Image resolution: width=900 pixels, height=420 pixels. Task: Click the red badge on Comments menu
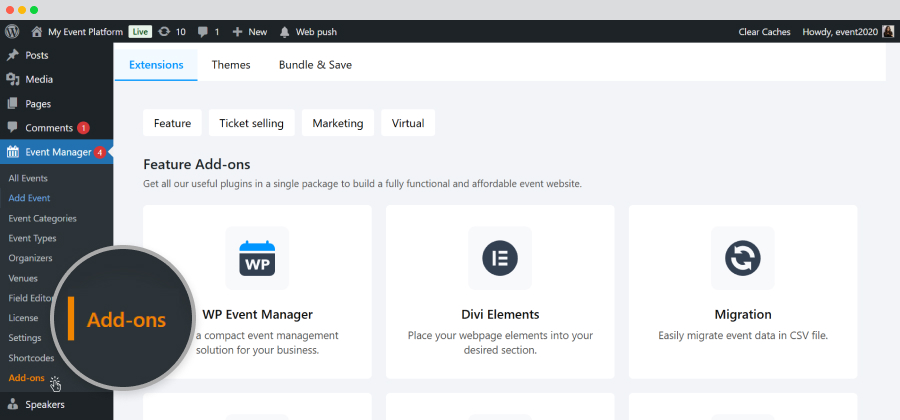tap(83, 128)
